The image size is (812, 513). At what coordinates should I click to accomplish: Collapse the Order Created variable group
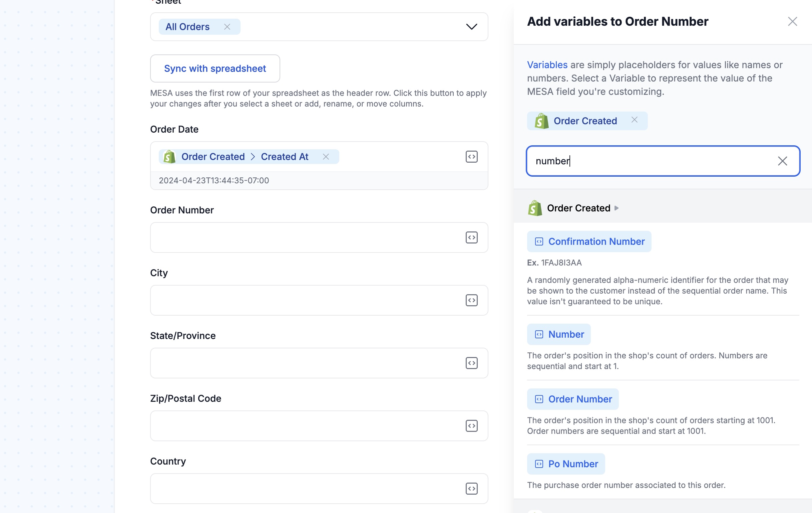click(x=617, y=208)
